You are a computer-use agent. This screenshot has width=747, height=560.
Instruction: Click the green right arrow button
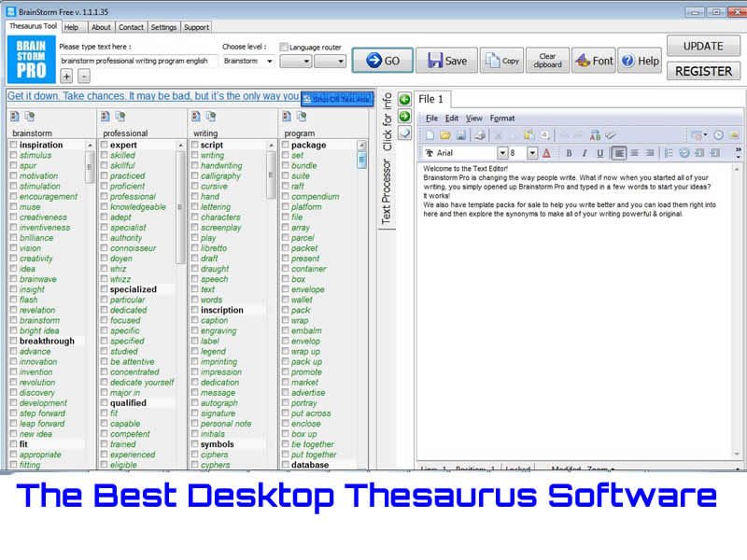(x=404, y=116)
